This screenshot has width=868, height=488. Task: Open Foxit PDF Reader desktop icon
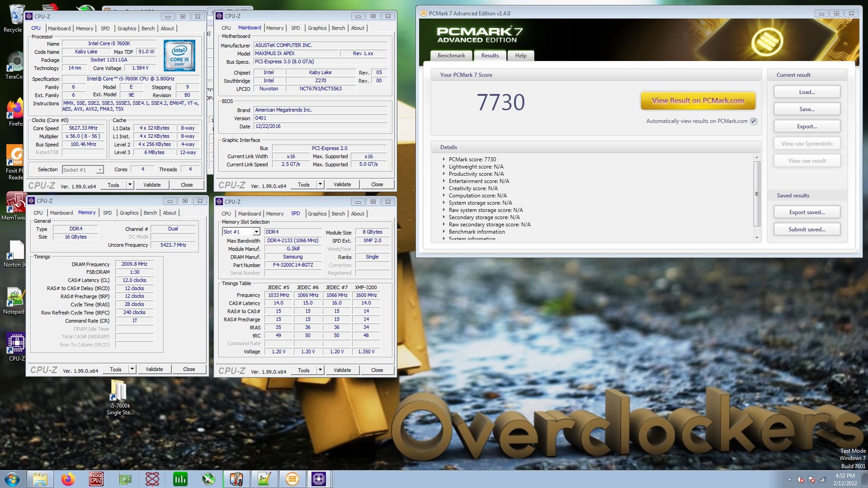pyautogui.click(x=14, y=163)
